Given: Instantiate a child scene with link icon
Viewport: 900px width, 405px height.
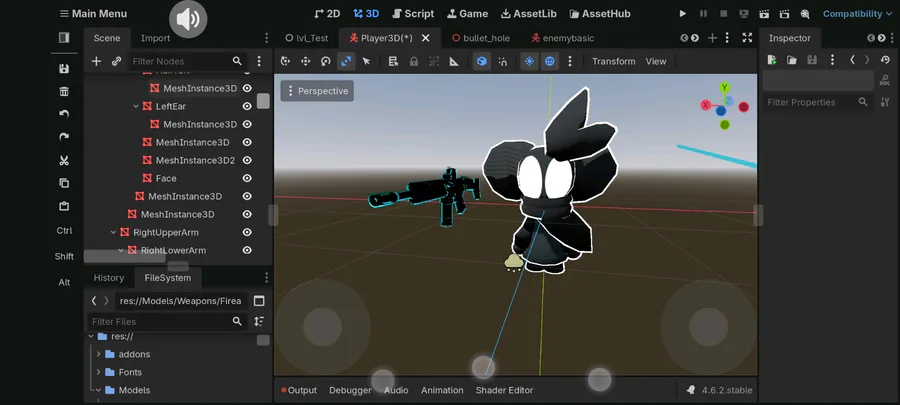Looking at the screenshot, I should [117, 61].
